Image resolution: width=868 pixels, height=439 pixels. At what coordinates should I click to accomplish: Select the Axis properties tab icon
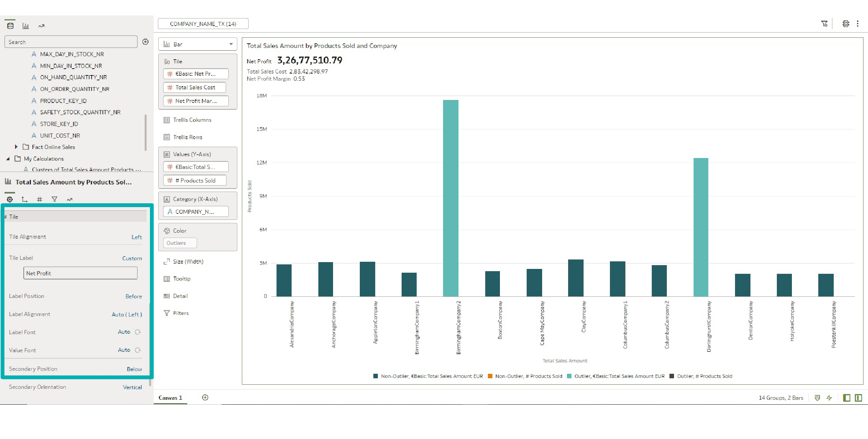(x=24, y=199)
